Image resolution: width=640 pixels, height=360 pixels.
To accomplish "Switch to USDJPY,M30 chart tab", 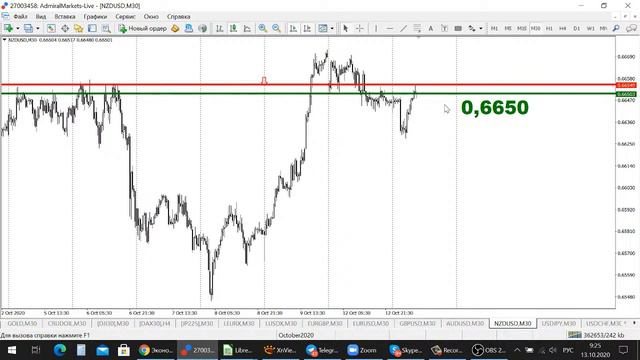I will [x=559, y=323].
